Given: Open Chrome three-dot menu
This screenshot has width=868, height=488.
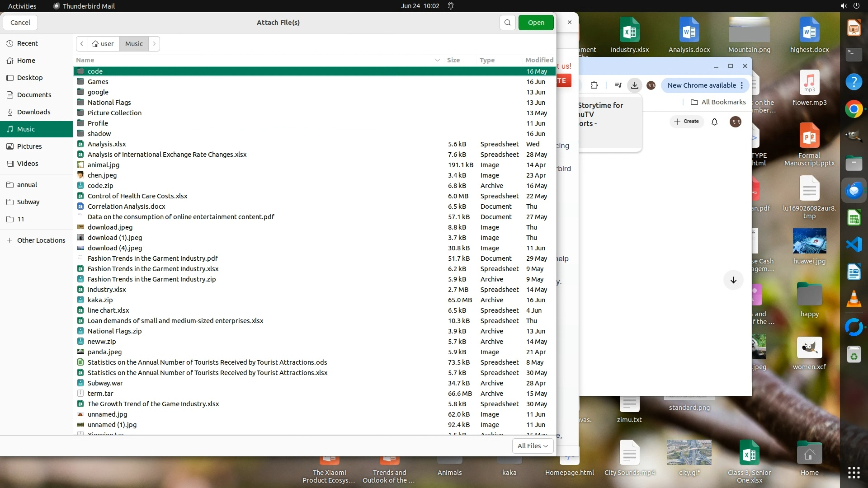Looking at the screenshot, I should click(742, 85).
